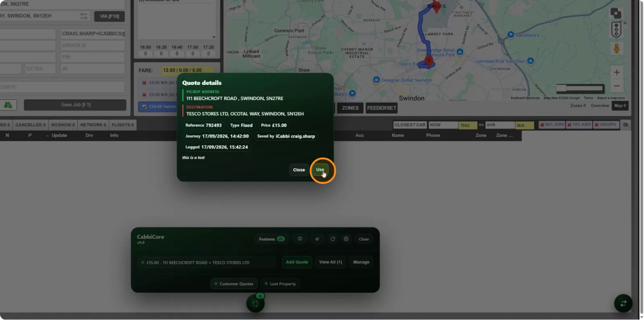This screenshot has width=644, height=320.
Task: Click the round swap-arrows floating button
Action: pos(623,304)
